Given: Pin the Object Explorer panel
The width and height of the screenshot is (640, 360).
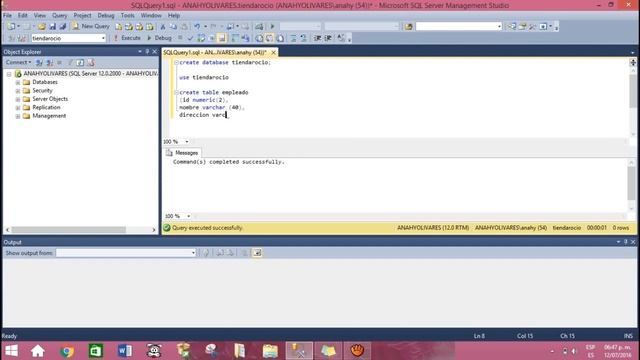Looking at the screenshot, I should coord(147,52).
